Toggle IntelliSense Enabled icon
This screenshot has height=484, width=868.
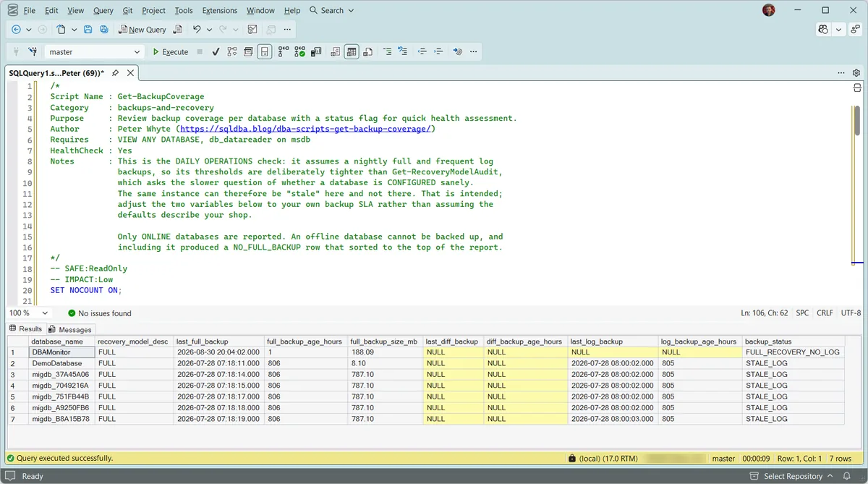265,52
